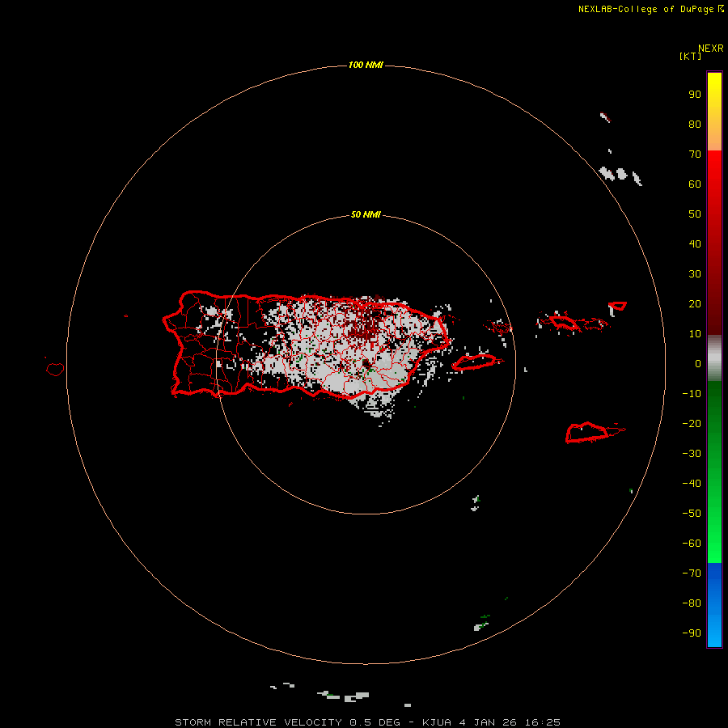The width and height of the screenshot is (728, 728).
Task: Click the Mona Island outline on the far west
Action: [55, 369]
